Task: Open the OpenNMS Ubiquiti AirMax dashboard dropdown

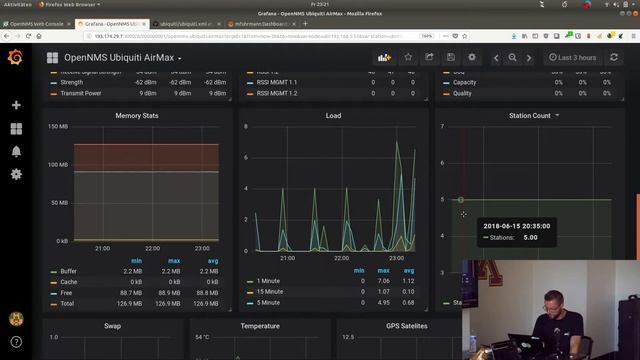Action: coord(123,58)
